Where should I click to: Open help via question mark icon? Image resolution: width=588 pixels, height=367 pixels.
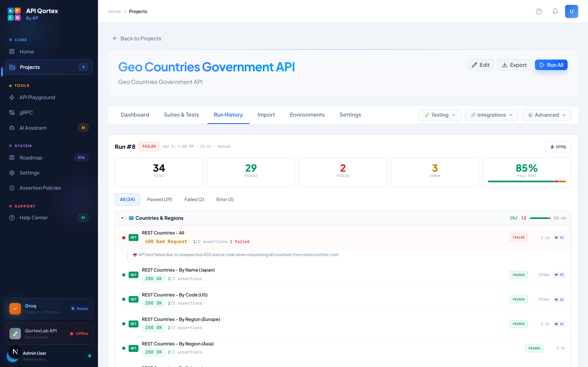tap(539, 11)
